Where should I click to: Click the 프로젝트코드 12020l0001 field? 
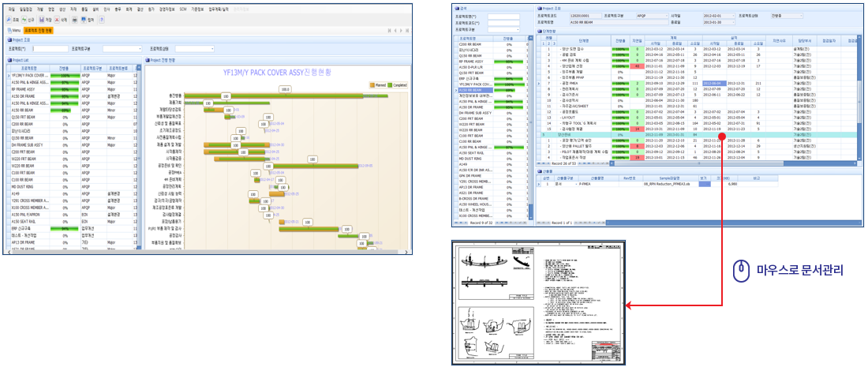pos(587,16)
